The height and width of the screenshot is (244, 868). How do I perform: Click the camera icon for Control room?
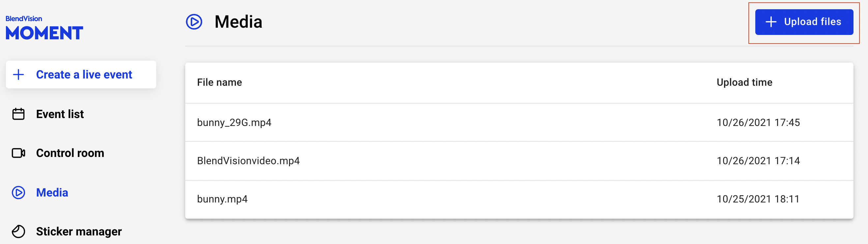click(18, 153)
